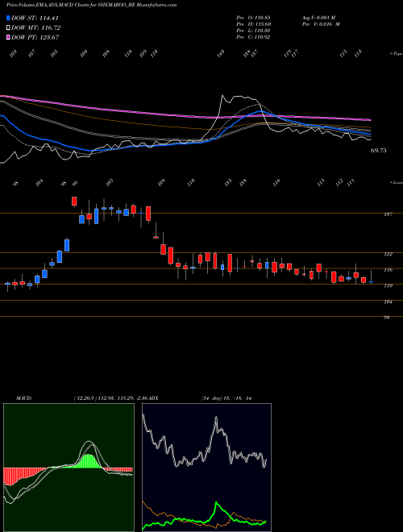This screenshot has height=532, width=403.
Task: Click the 69.75 value beside EMA lines
Action: (378, 151)
